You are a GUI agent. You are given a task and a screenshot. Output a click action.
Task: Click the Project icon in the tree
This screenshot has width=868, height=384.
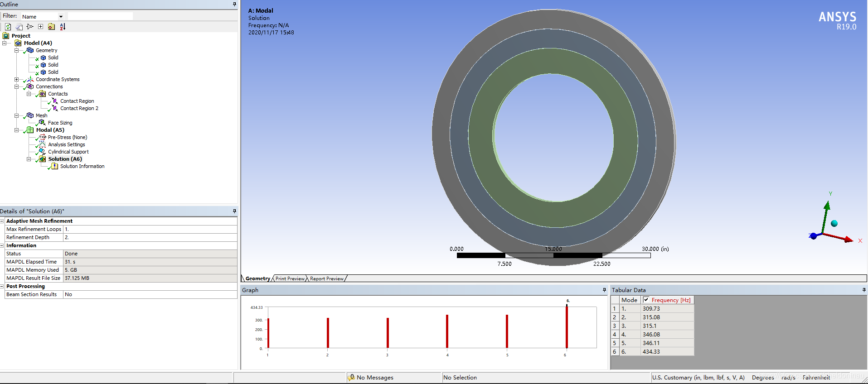tap(6, 36)
